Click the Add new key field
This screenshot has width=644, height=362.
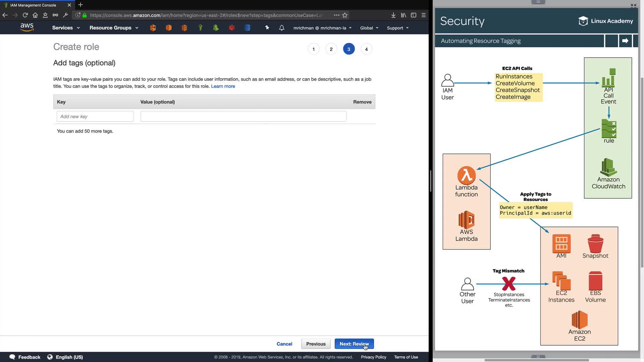[x=95, y=116]
